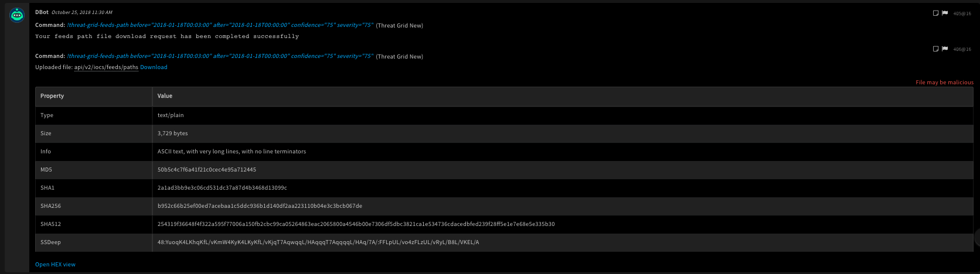
Task: Download the uploaded feeds paths file
Action: tap(154, 67)
